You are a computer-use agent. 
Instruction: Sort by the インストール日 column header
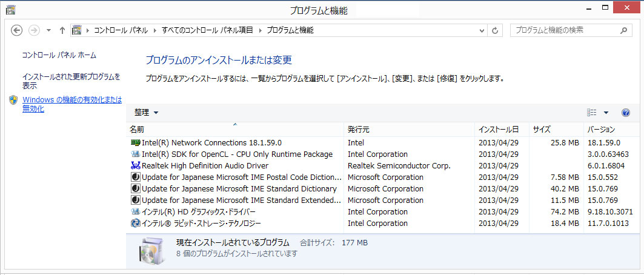click(x=499, y=130)
